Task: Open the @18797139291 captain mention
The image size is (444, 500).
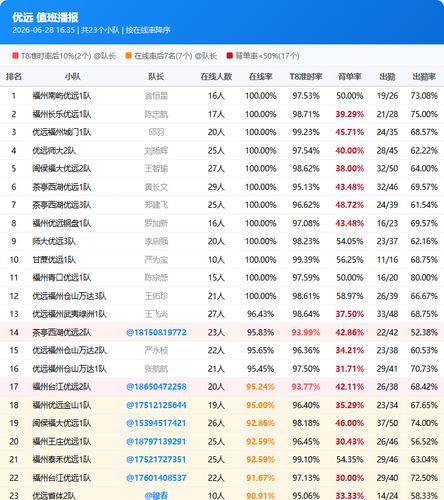Action: pyautogui.click(x=156, y=442)
